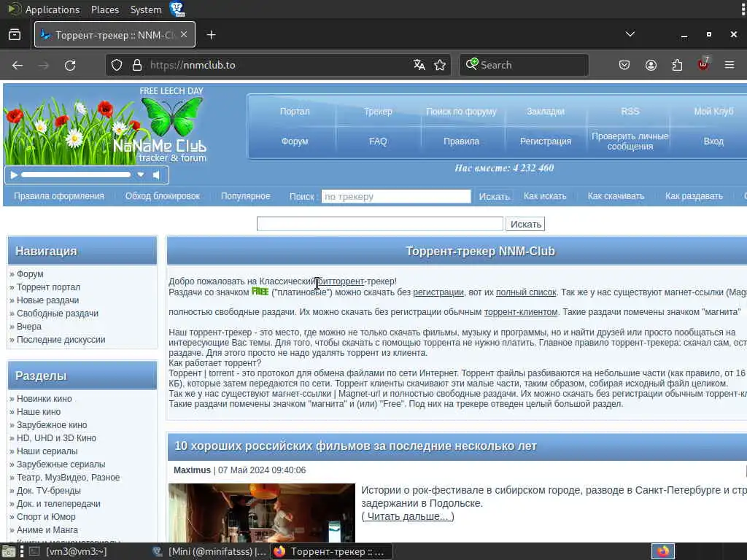
Task: Open Новинки кино section
Action: (44, 399)
